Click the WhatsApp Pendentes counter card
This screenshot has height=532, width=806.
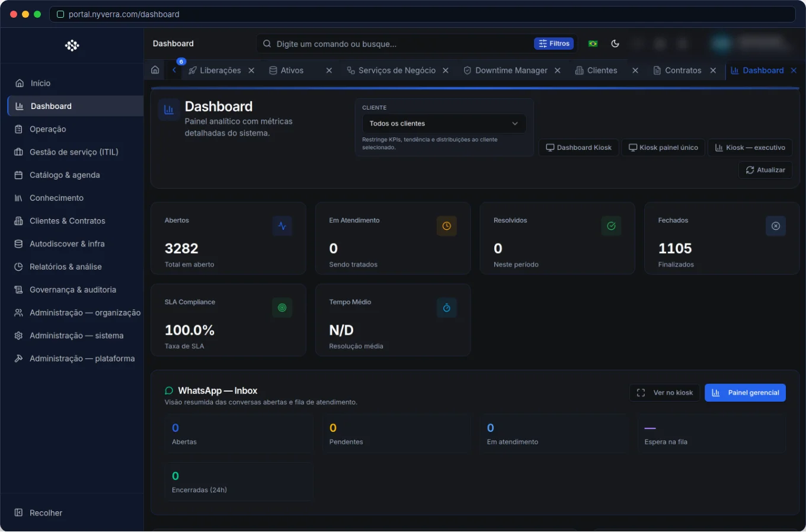pyautogui.click(x=396, y=434)
